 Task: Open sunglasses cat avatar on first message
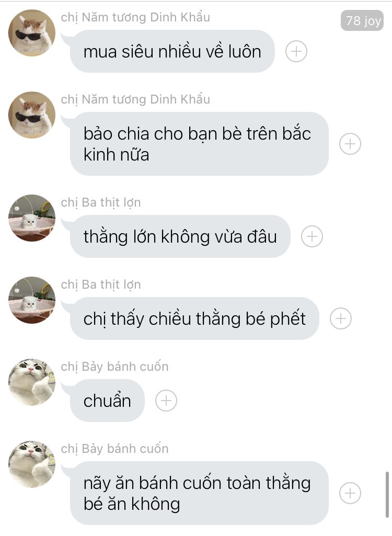click(32, 33)
